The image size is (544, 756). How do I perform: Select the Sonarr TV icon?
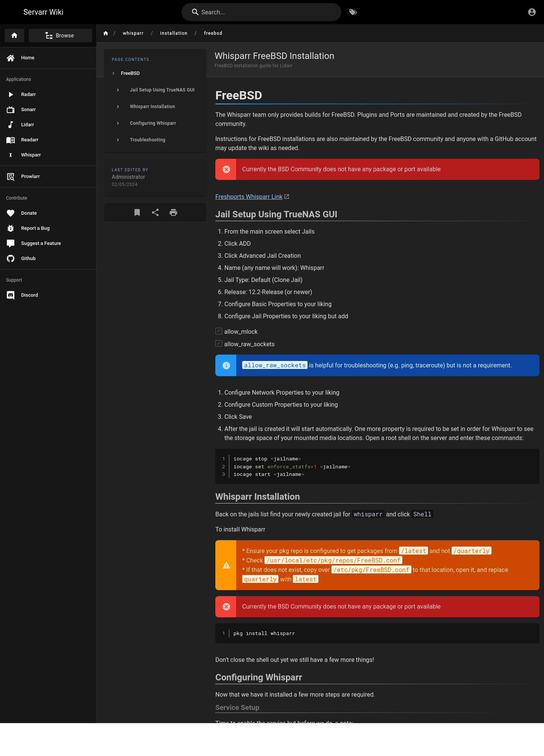click(11, 110)
